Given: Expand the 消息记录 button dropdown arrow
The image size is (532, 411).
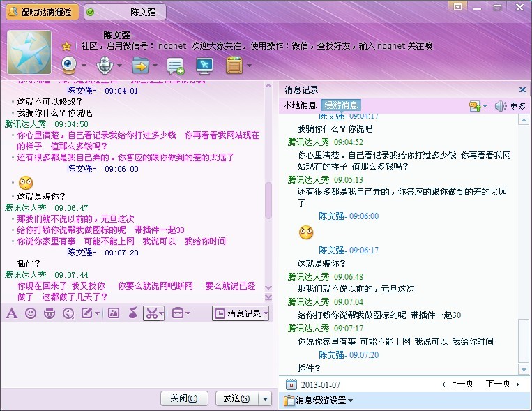Looking at the screenshot, I should (x=266, y=313).
